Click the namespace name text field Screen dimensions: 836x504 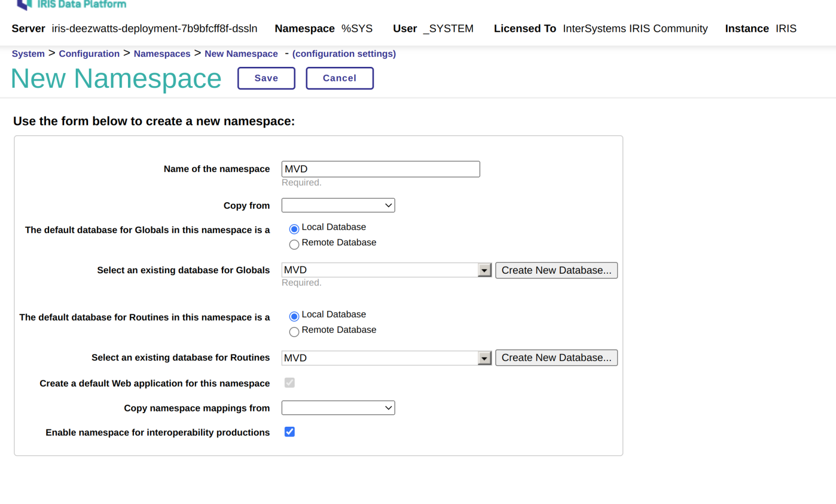(x=380, y=169)
